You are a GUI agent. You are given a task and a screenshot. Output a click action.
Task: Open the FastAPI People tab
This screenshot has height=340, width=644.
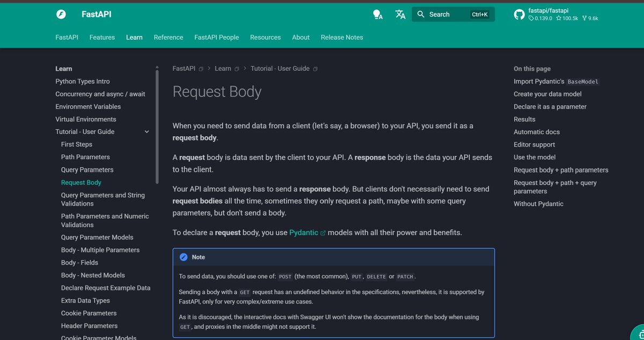[217, 38]
